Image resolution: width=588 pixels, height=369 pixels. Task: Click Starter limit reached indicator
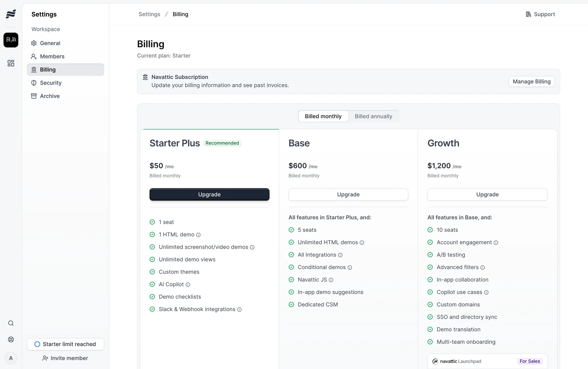[65, 344]
